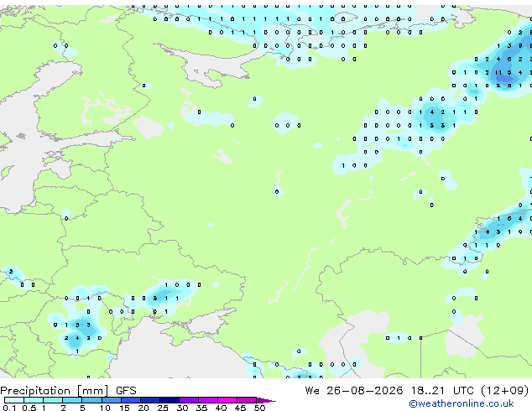Click the '35' legend scale label
The height and width of the screenshot is (411, 532).
[x=201, y=408]
